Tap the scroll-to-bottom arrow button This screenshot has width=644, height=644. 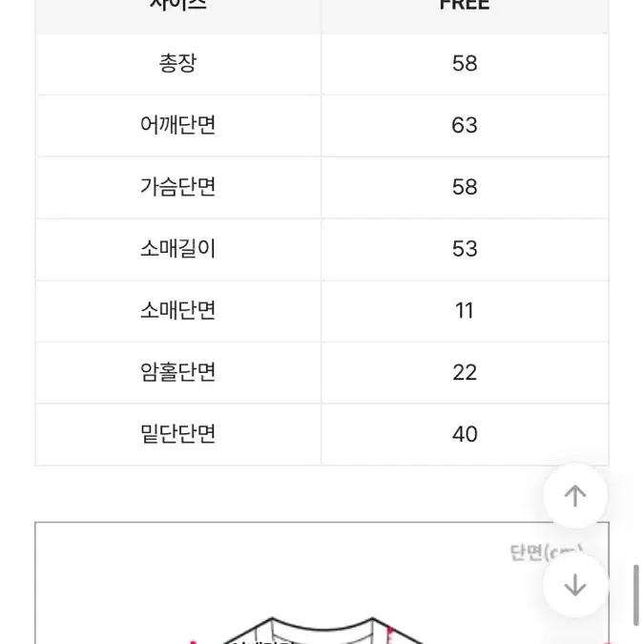[x=575, y=585]
